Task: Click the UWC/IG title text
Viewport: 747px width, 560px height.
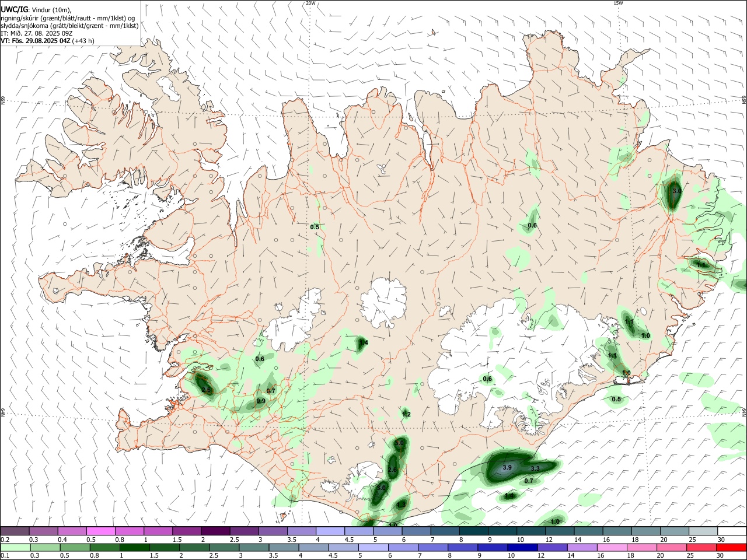Action: [x=14, y=10]
